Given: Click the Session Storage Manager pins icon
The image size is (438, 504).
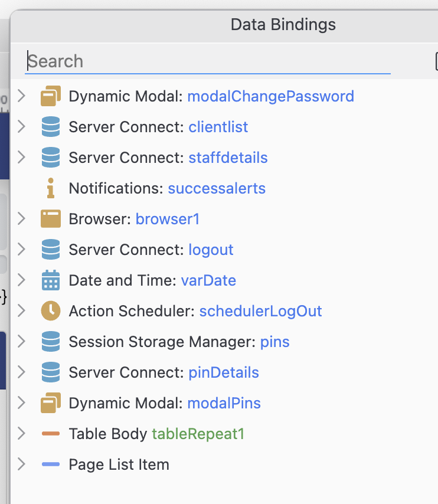Looking at the screenshot, I should pyautogui.click(x=51, y=341).
